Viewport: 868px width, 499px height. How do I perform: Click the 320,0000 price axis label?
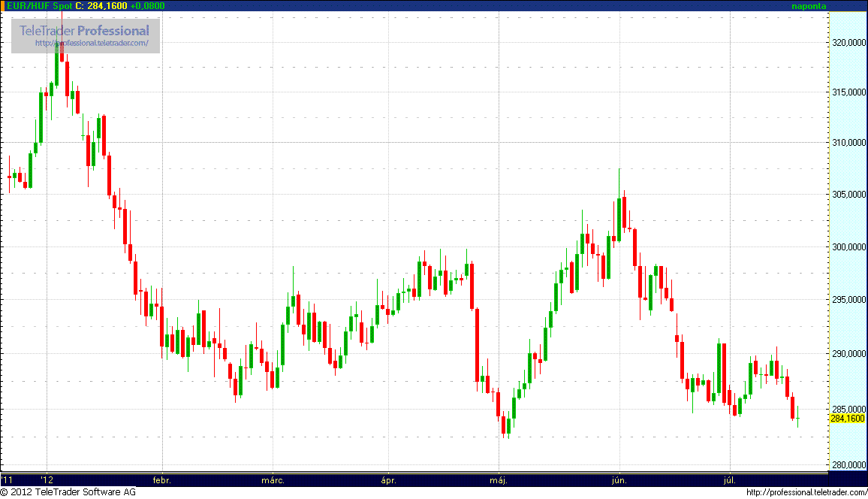[x=847, y=44]
